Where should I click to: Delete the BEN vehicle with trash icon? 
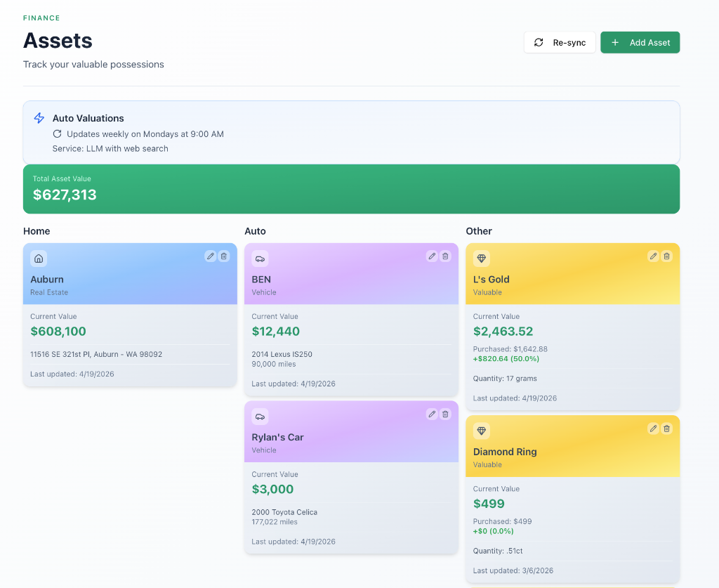[x=445, y=256]
